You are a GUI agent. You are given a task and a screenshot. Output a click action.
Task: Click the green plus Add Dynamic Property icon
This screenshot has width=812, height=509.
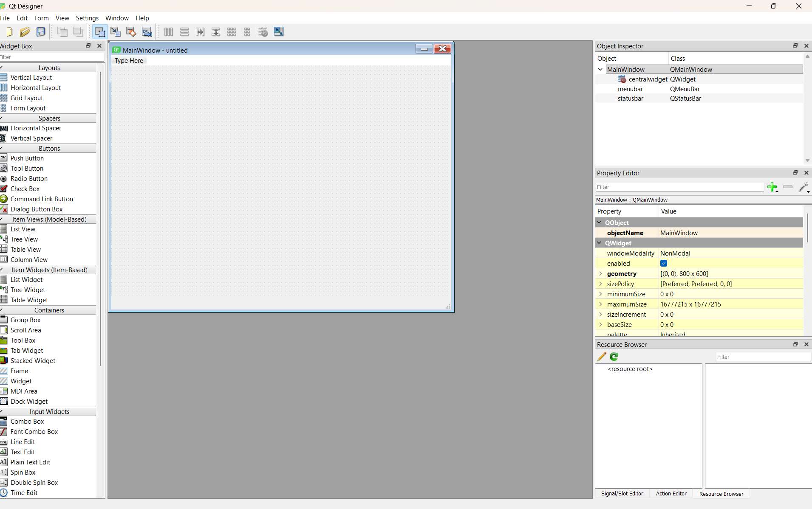(x=772, y=187)
